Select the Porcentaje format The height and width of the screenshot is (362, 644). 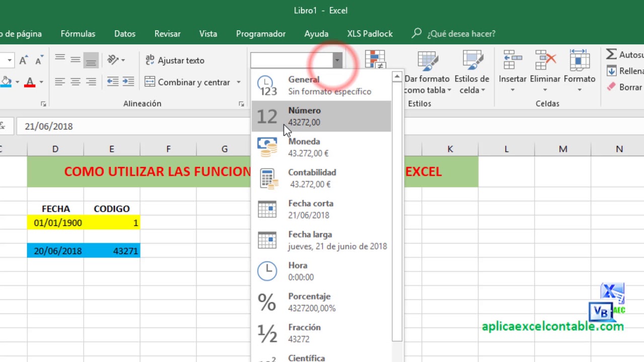click(321, 302)
